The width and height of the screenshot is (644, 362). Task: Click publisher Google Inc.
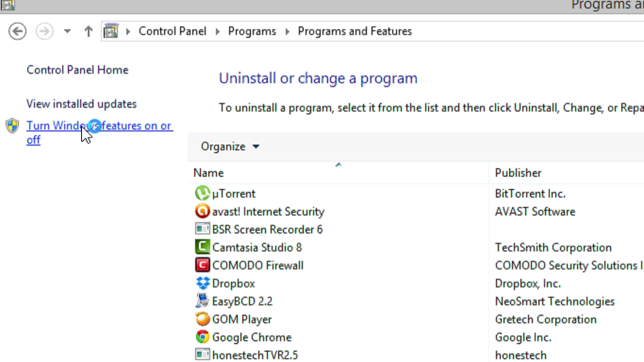click(x=523, y=337)
